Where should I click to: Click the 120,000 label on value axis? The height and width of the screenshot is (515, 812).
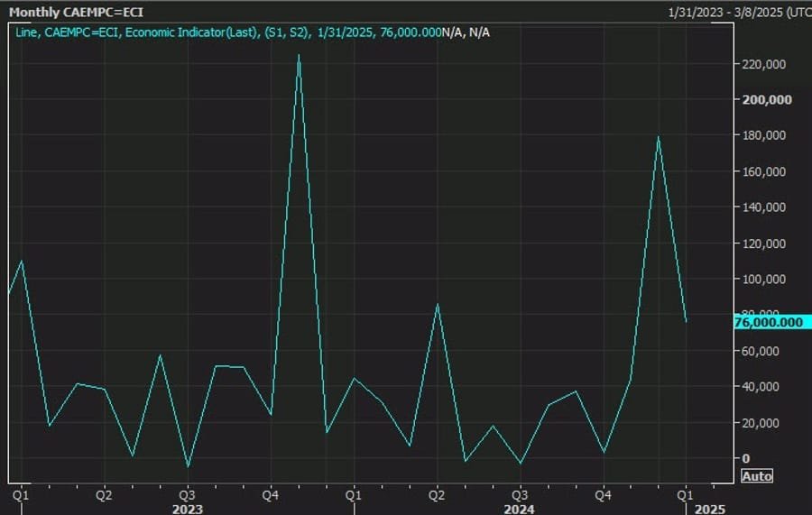(x=767, y=243)
